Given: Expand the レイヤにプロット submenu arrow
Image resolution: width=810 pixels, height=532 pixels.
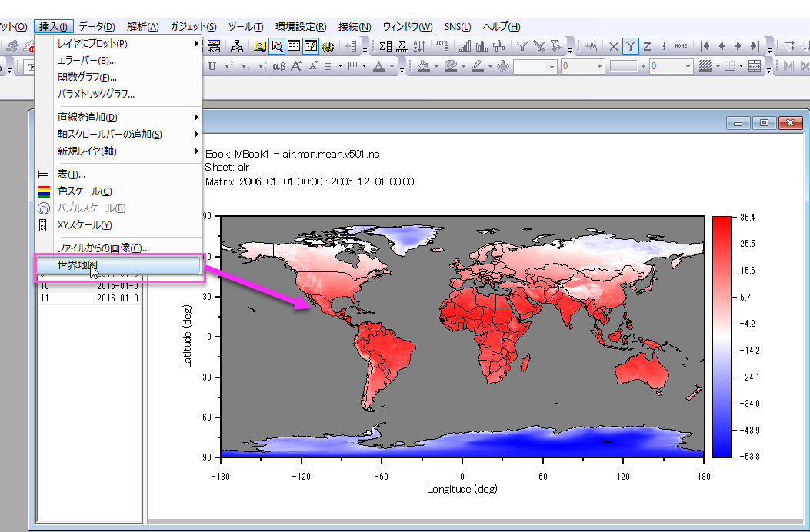Looking at the screenshot, I should pos(196,44).
